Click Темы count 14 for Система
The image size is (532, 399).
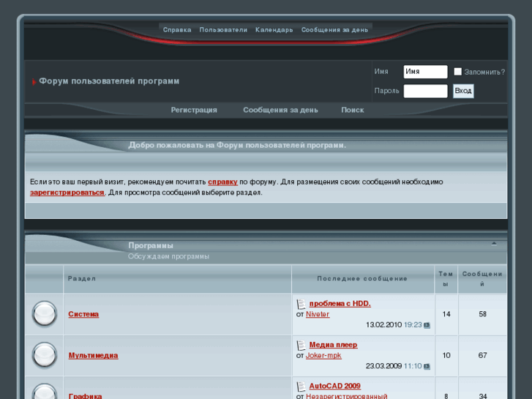(x=446, y=314)
